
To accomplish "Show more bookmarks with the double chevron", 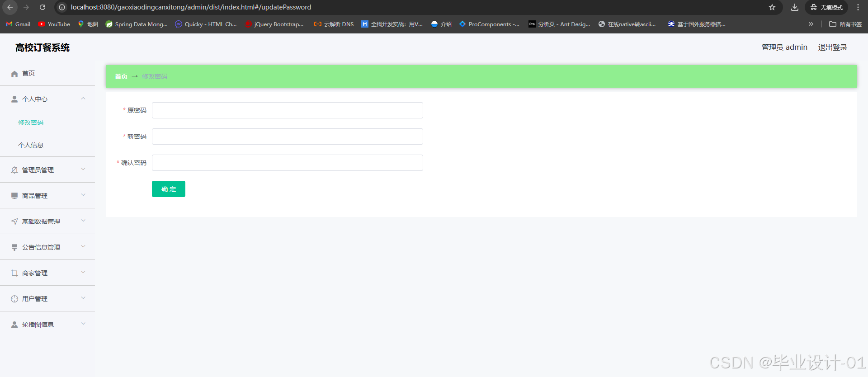I will click(x=811, y=24).
